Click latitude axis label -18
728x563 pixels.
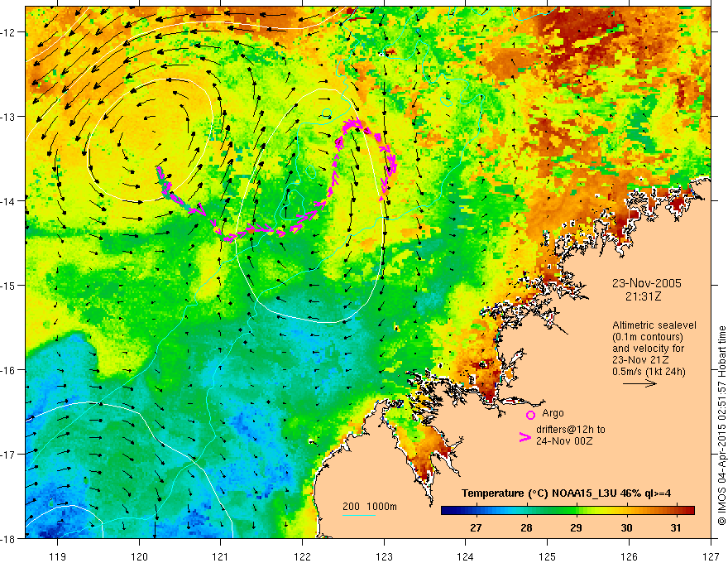[9, 538]
